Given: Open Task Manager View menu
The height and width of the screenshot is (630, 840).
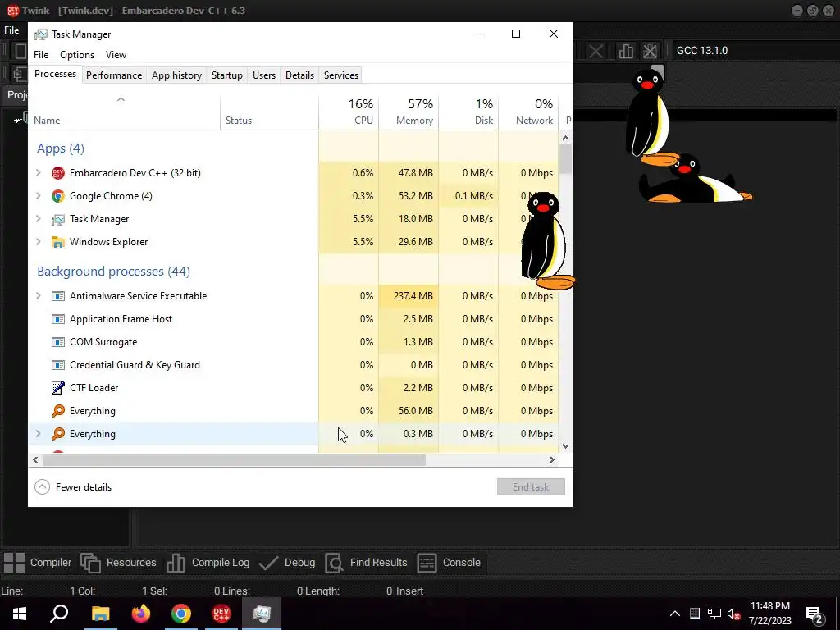Looking at the screenshot, I should 116,55.
